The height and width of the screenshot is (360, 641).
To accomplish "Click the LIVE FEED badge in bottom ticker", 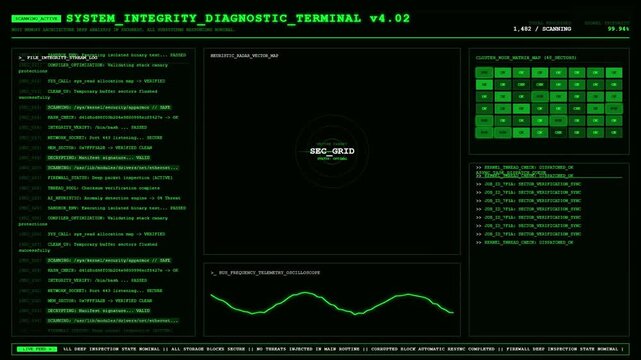I will coord(36,349).
